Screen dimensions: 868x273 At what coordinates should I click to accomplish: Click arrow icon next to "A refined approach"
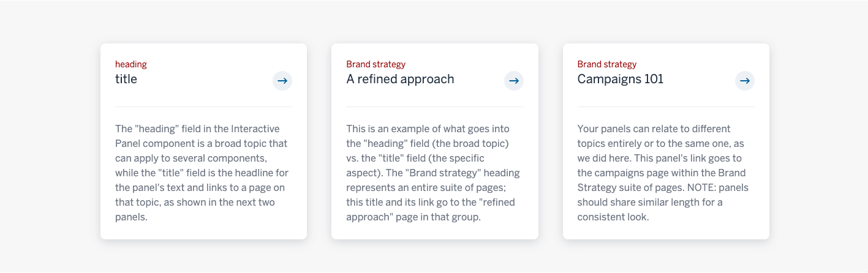tap(514, 80)
